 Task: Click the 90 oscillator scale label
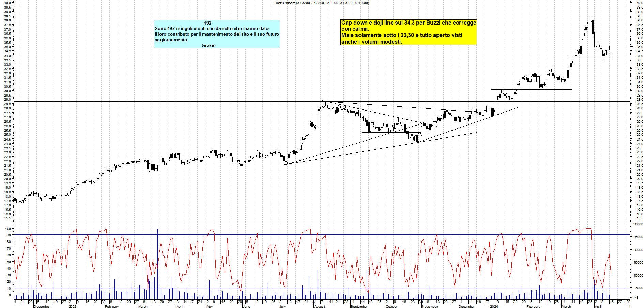9,235
